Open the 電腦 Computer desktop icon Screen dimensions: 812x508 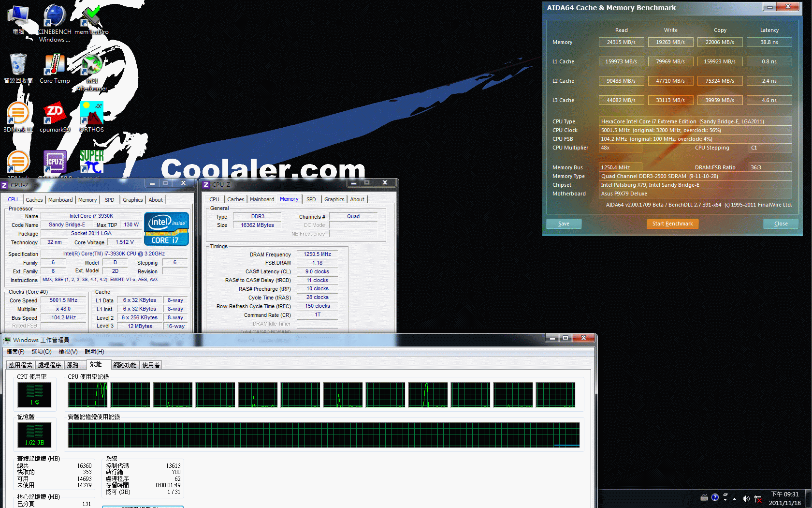(x=18, y=19)
